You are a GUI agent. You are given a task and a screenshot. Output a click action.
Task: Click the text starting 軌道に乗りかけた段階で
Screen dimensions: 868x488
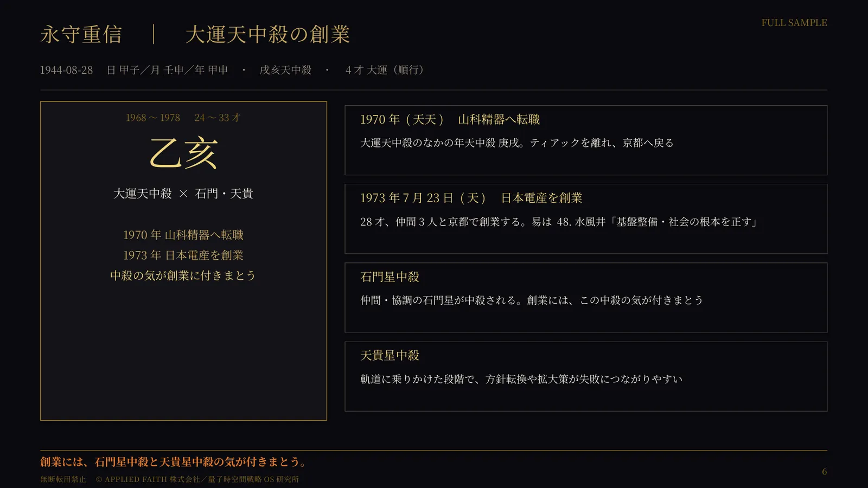pyautogui.click(x=521, y=379)
